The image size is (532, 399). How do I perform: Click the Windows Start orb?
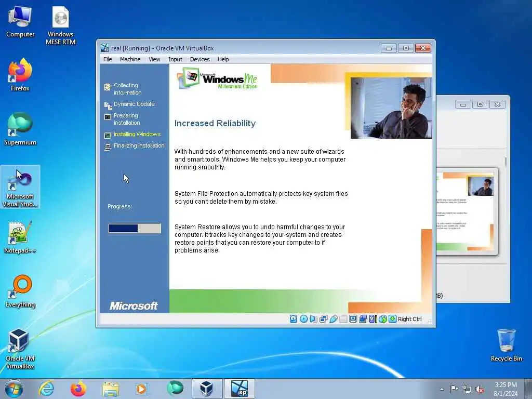click(x=14, y=389)
